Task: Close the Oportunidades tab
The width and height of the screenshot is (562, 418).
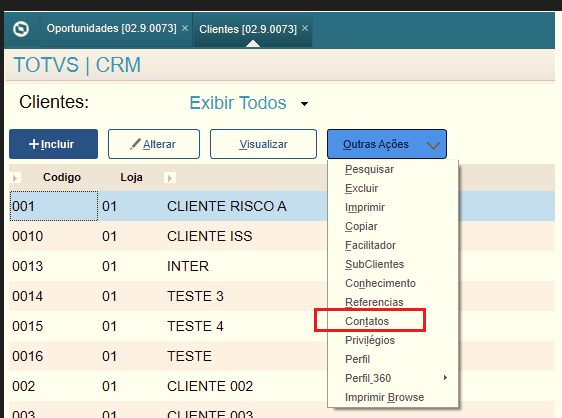Action: 185,28
